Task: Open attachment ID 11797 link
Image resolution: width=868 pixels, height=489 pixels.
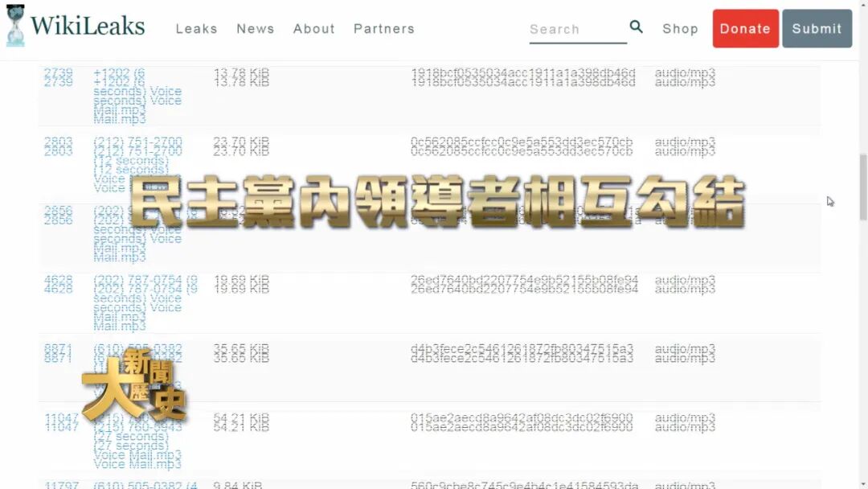Action: 61,484
